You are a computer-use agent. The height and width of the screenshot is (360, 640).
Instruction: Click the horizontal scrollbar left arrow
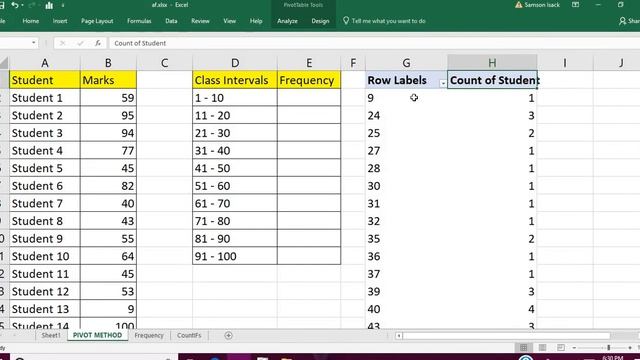tap(399, 336)
